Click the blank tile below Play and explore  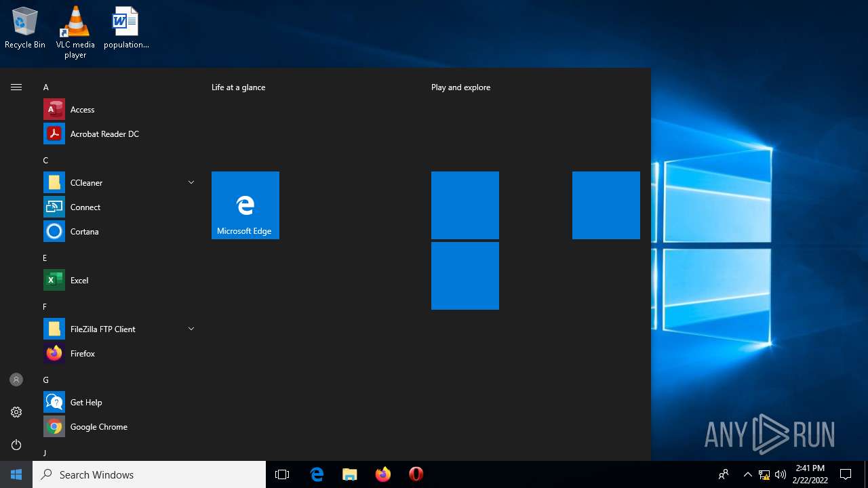pos(465,205)
